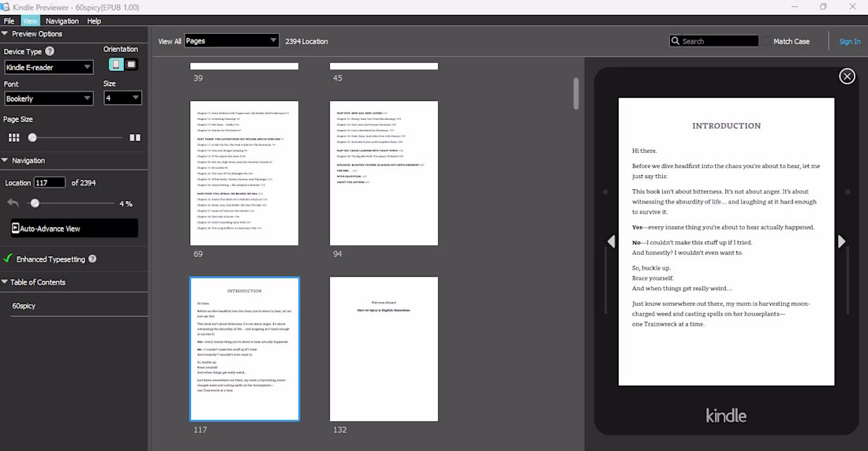Click the '2394 Location' text
868x451 pixels.
307,41
